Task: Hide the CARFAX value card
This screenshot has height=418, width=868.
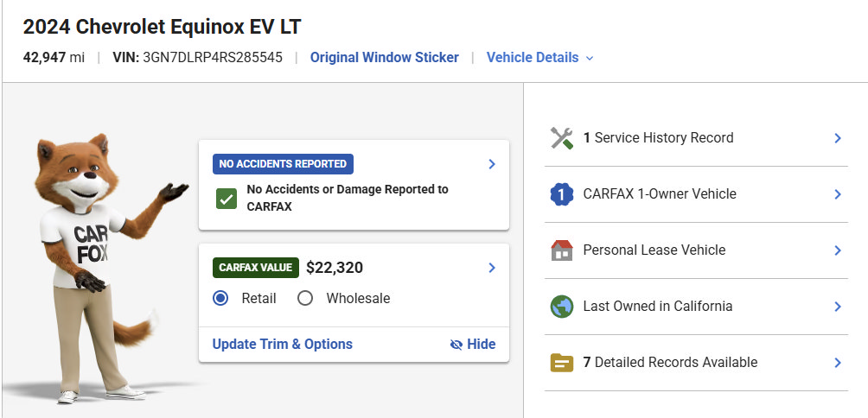Action: [x=473, y=345]
